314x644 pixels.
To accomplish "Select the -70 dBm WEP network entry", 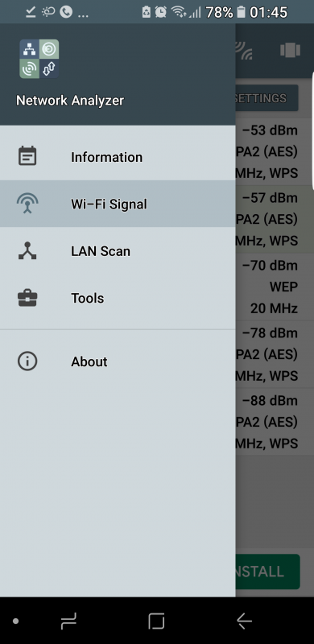I will (x=275, y=287).
